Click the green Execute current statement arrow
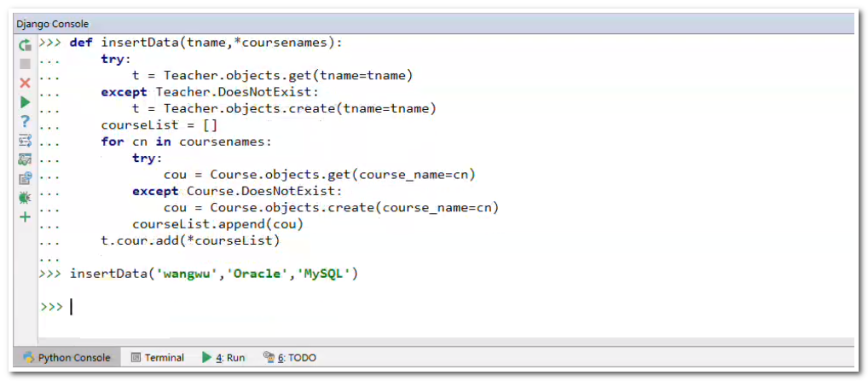 tap(25, 102)
